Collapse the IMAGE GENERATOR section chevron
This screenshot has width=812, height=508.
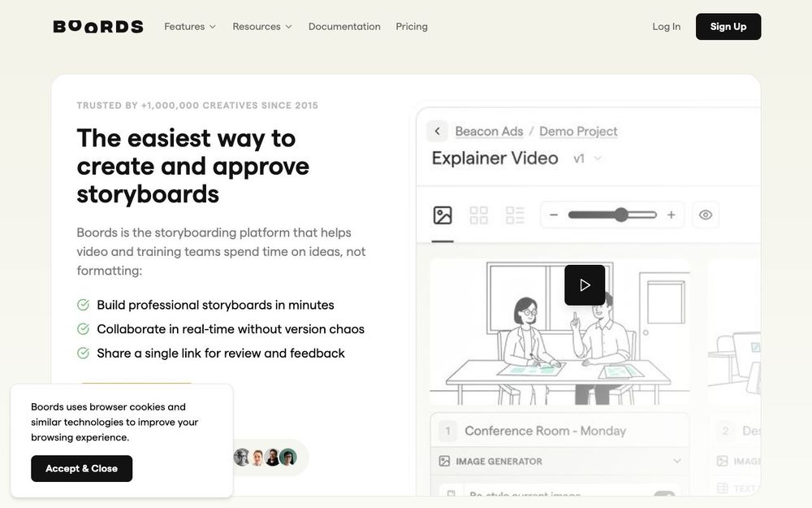[x=677, y=461]
